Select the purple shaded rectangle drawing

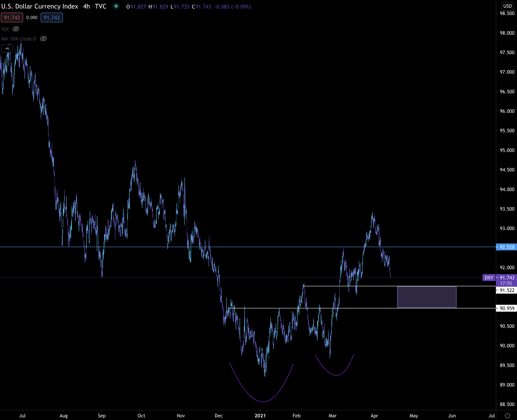pyautogui.click(x=427, y=297)
